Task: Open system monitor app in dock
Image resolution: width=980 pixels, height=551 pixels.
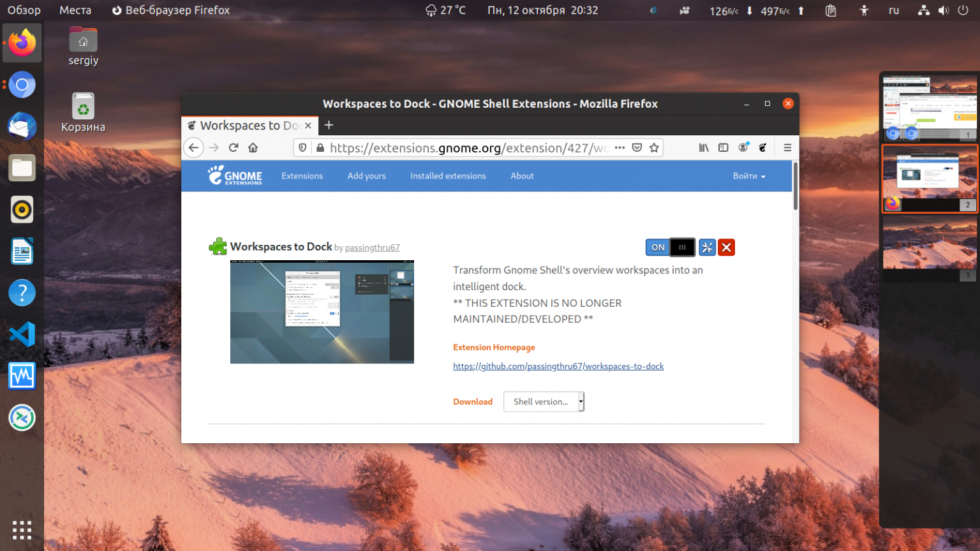Action: [22, 376]
